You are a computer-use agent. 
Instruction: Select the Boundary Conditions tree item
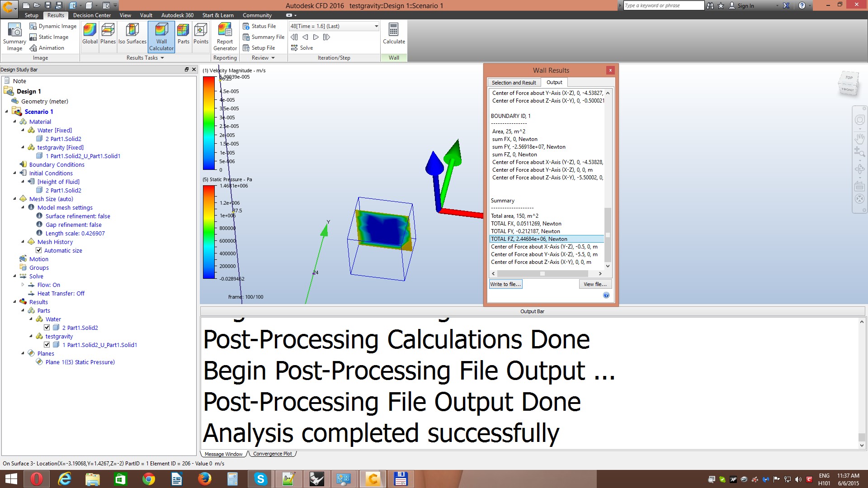(x=57, y=164)
